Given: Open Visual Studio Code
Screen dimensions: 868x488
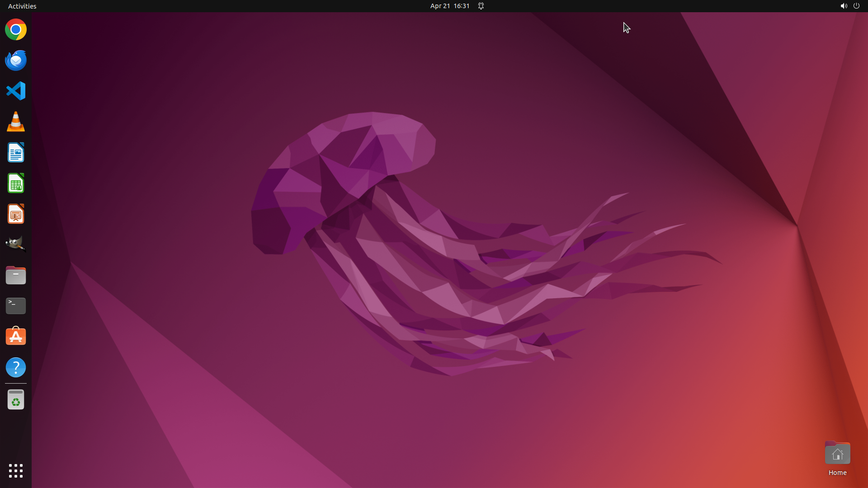Looking at the screenshot, I should 16,91.
